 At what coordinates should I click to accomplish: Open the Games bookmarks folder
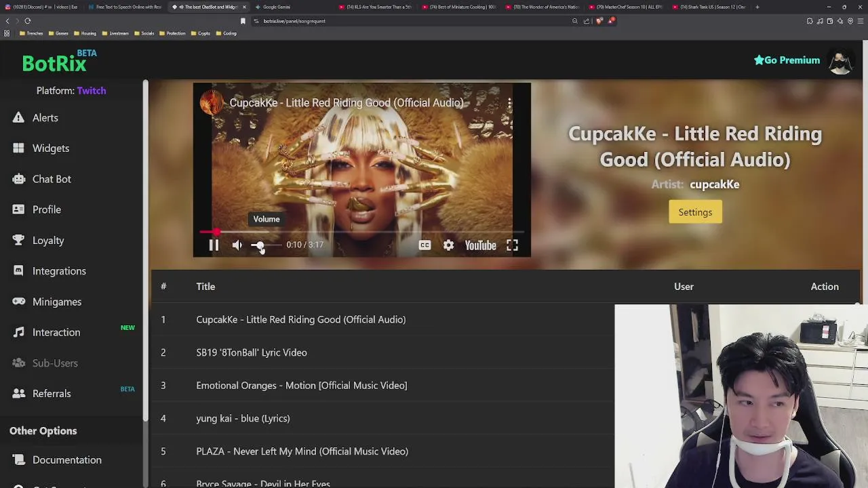pyautogui.click(x=58, y=33)
